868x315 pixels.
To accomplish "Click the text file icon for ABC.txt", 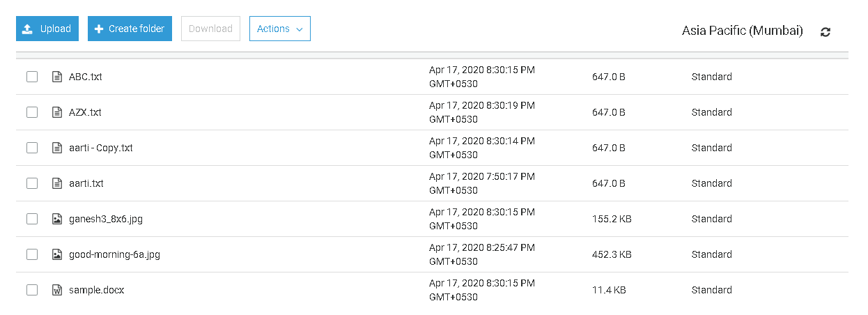I will 57,77.
